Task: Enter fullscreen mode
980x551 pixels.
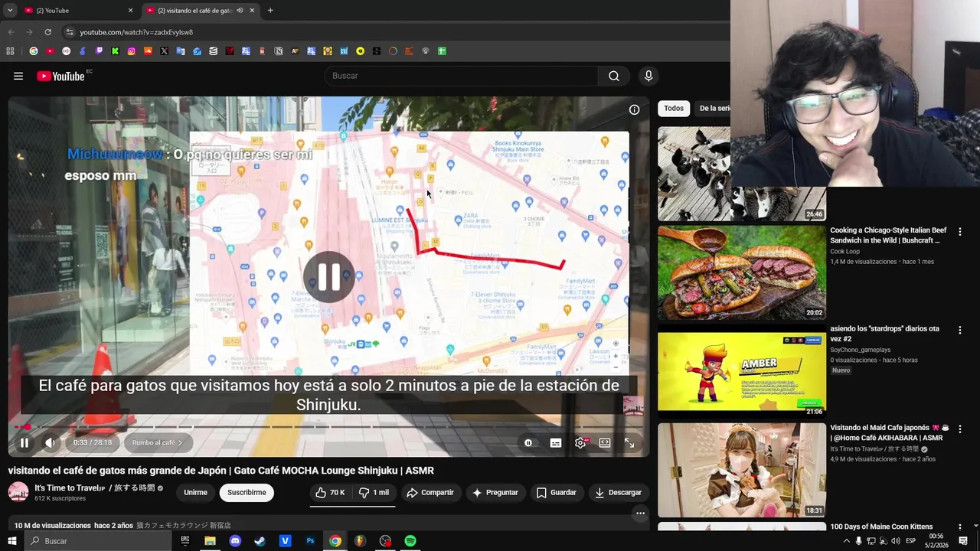Action: pyautogui.click(x=629, y=442)
